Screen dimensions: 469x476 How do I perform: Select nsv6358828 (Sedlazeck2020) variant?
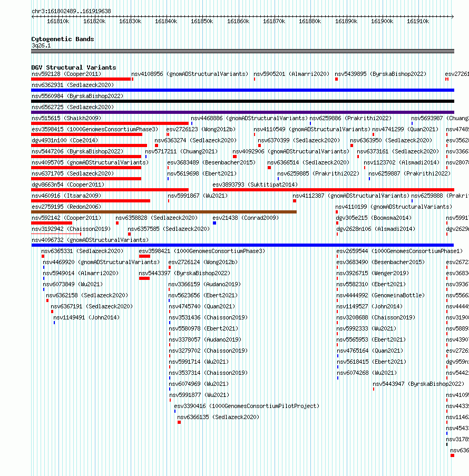click(157, 218)
